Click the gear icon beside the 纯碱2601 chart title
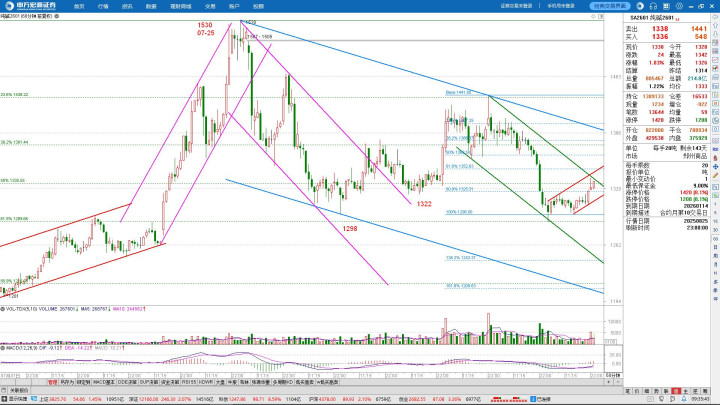 point(56,16)
